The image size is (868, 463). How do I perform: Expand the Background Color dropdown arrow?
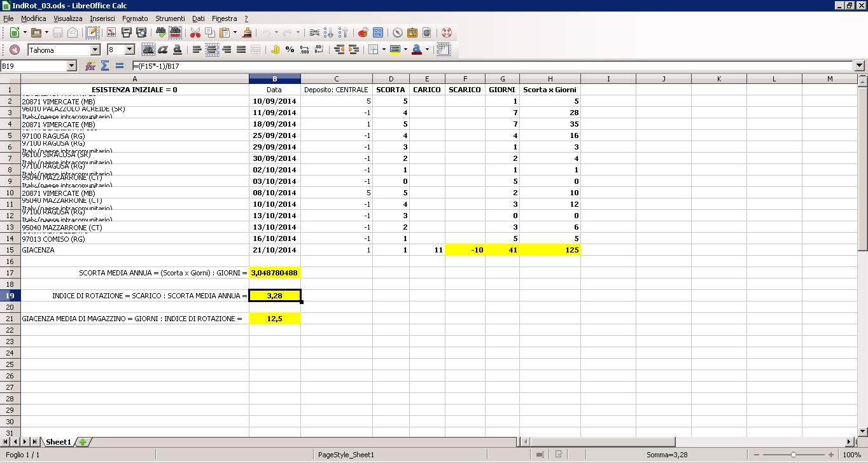click(x=405, y=50)
